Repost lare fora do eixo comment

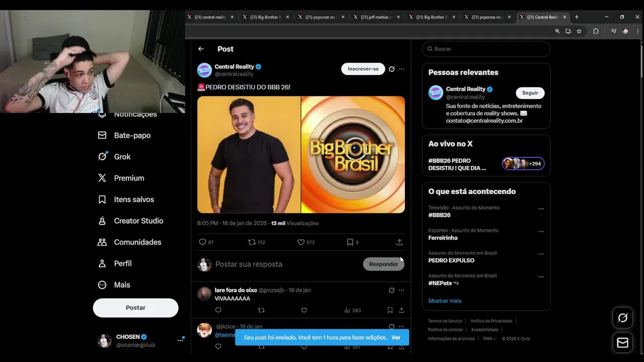click(x=261, y=310)
